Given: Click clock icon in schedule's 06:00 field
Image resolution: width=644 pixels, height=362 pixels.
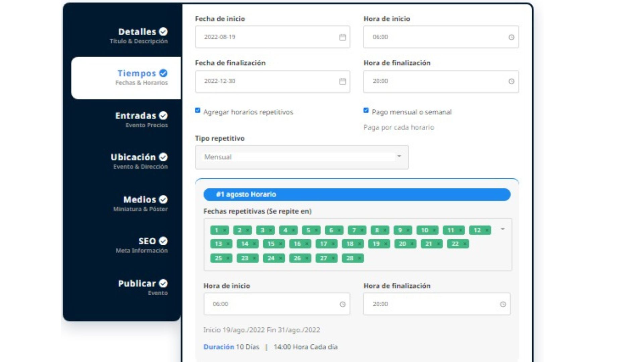Looking at the screenshot, I should tap(342, 304).
